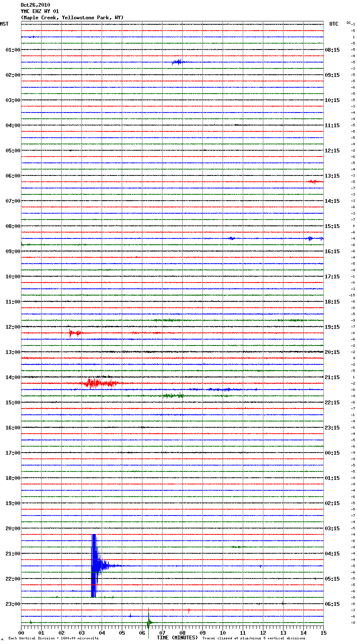
Task: Click the 08:15 UTC time label
Action: (x=332, y=50)
